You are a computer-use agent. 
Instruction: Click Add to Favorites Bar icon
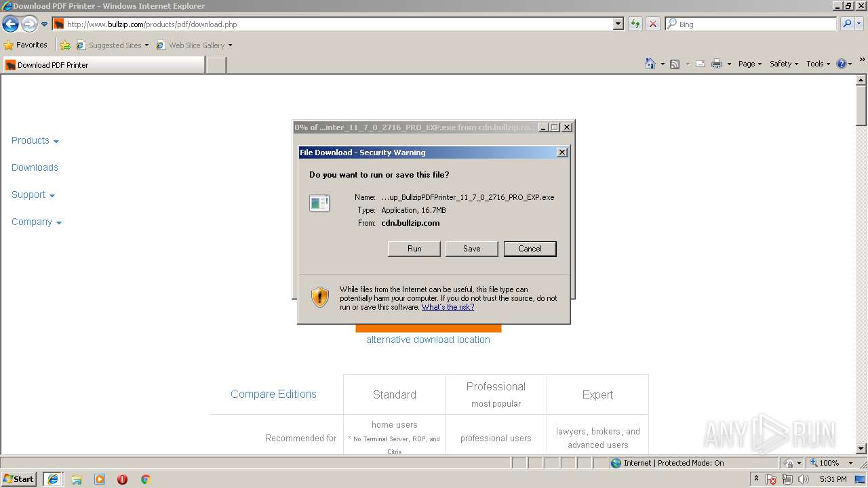[65, 45]
